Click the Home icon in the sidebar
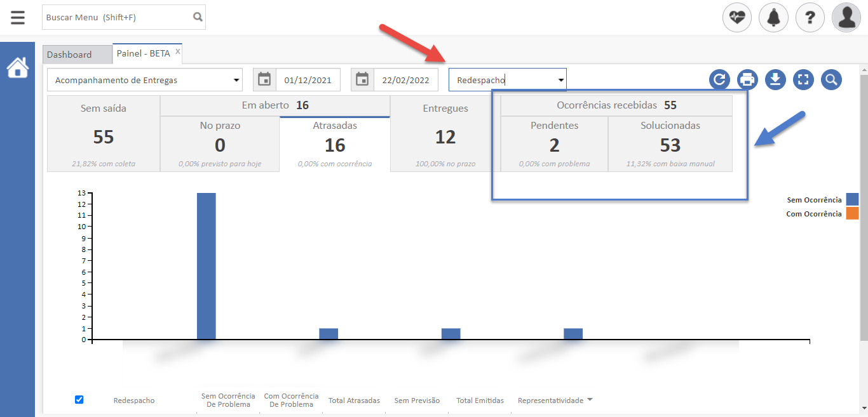This screenshot has width=868, height=417. 18,67
